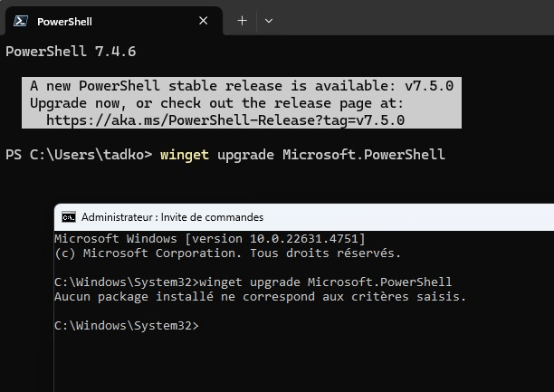The height and width of the screenshot is (392, 554).
Task: Select the PowerShell tab title
Action: tap(64, 21)
